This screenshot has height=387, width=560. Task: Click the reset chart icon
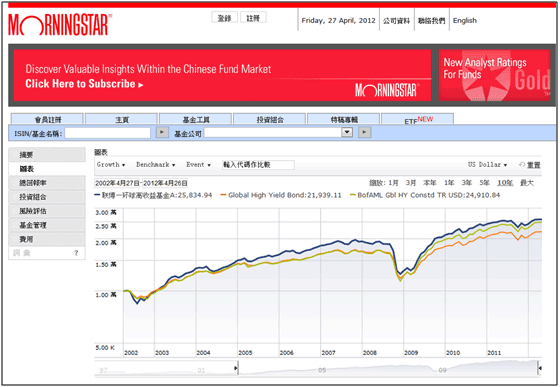click(522, 165)
